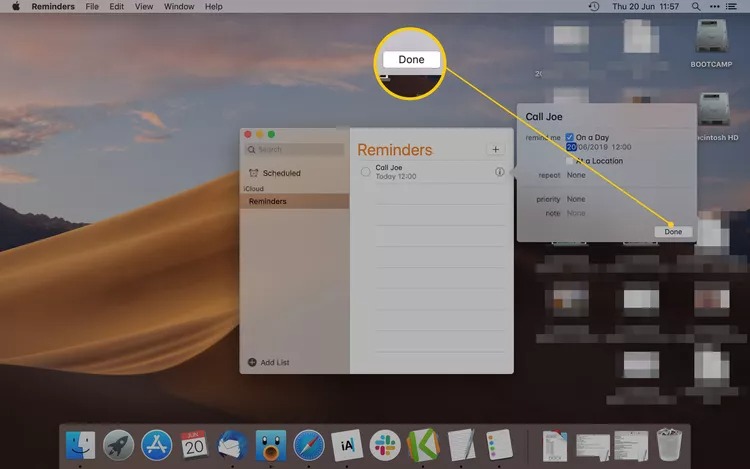
Task: Open Reminders app icon in Dock
Action: 499,445
